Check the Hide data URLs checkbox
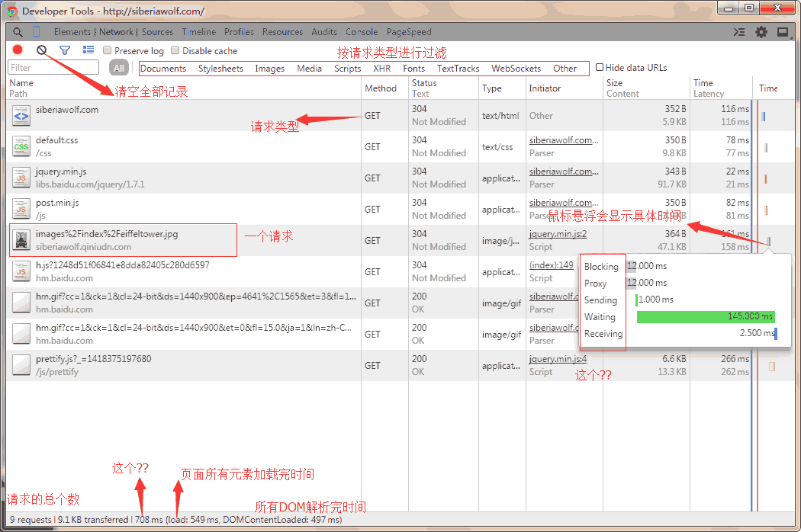 [x=600, y=67]
